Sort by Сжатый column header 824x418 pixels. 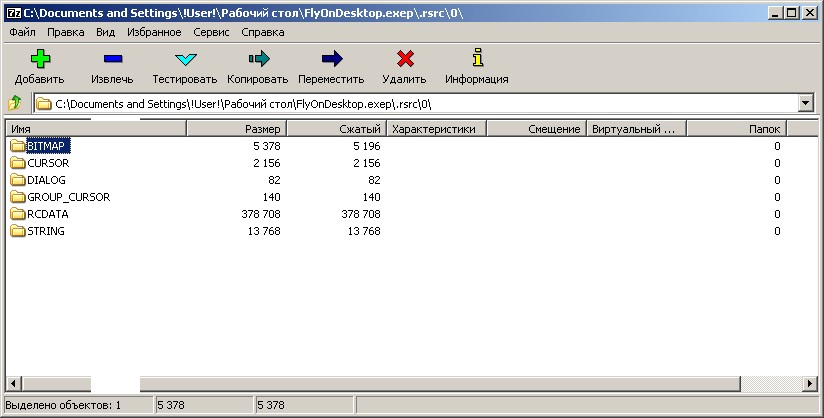[x=337, y=129]
